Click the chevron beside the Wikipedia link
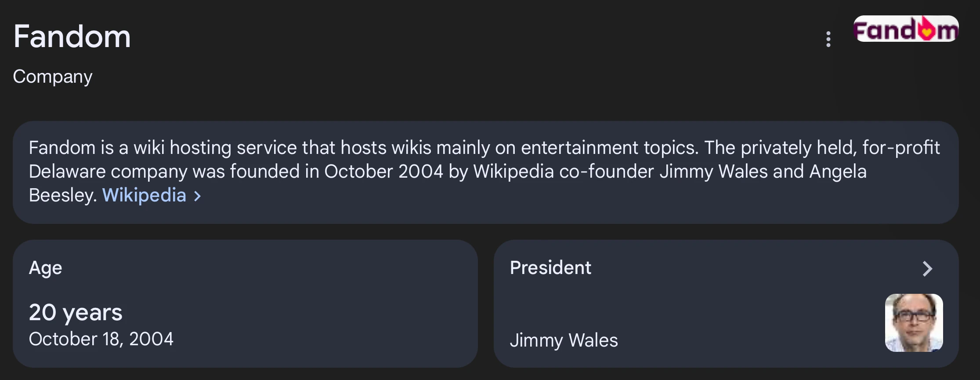The width and height of the screenshot is (980, 380). 198,196
